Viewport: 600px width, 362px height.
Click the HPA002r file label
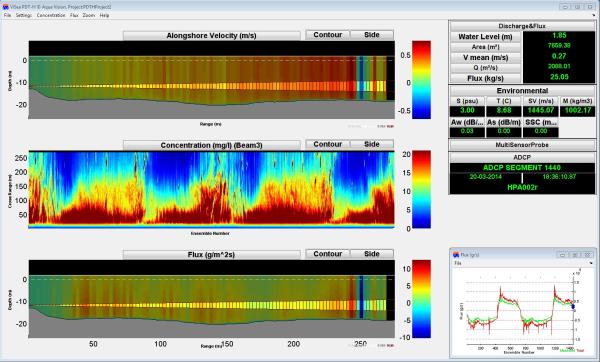click(522, 188)
